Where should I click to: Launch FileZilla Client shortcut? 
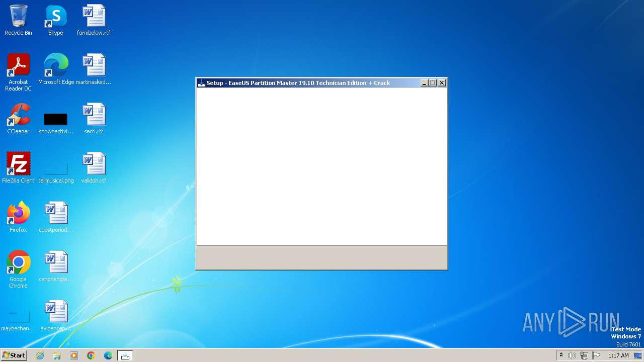coord(18,168)
